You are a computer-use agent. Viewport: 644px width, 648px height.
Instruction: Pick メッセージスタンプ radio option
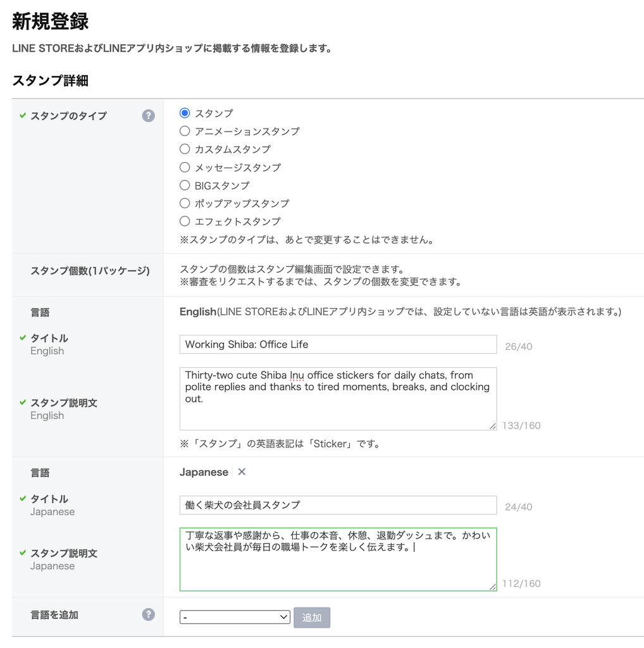coord(185,167)
